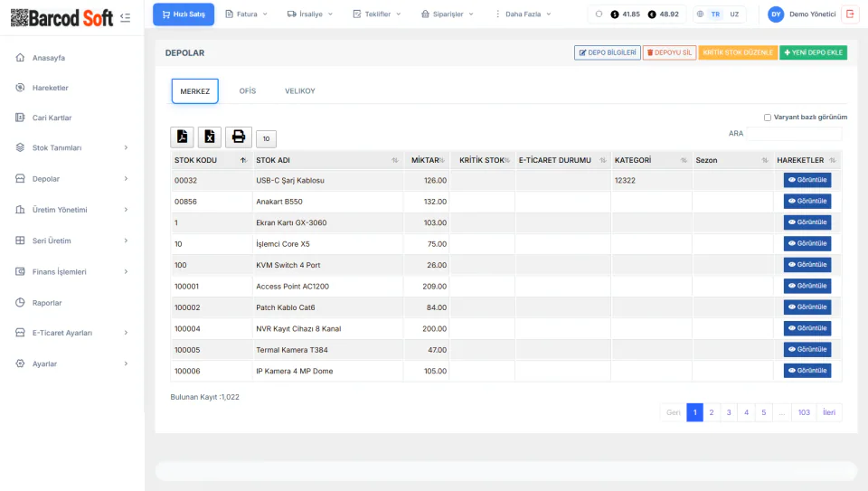Click the Raporlar chart icon
Image resolution: width=868 pixels, height=491 pixels.
click(20, 302)
